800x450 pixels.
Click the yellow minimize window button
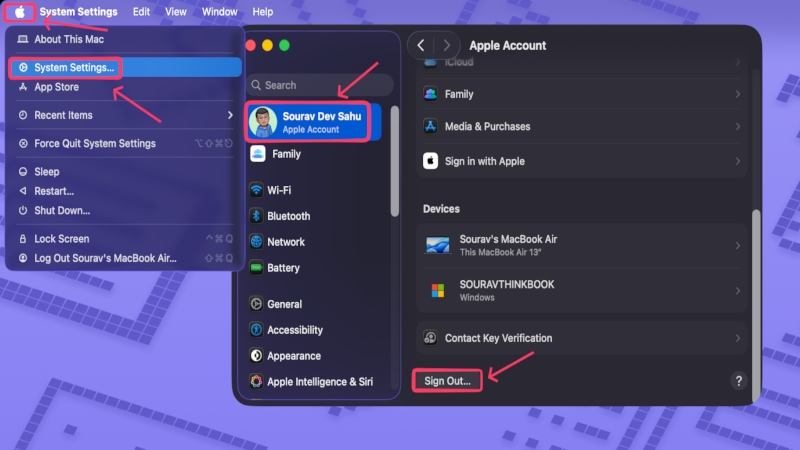[x=267, y=45]
